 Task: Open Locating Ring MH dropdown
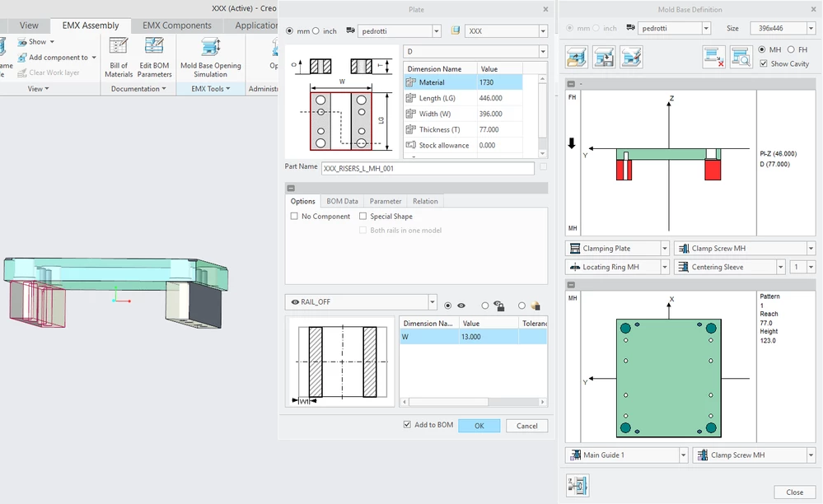665,267
